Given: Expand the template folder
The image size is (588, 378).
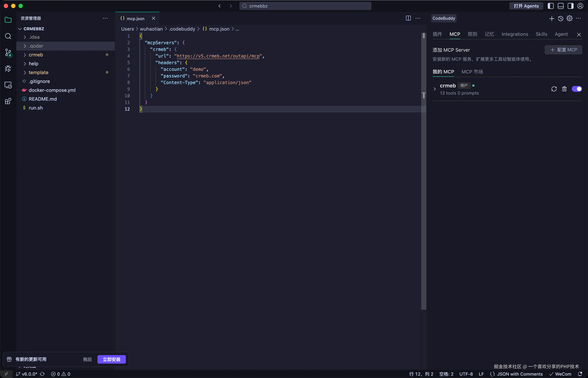Looking at the screenshot, I should [x=39, y=72].
